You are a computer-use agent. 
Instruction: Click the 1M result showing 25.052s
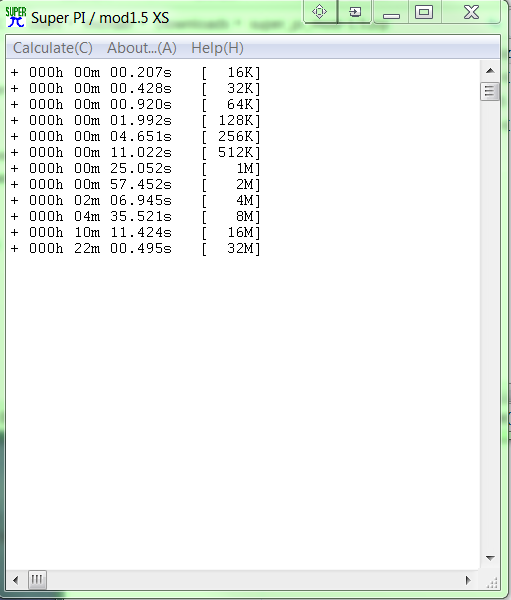136,168
